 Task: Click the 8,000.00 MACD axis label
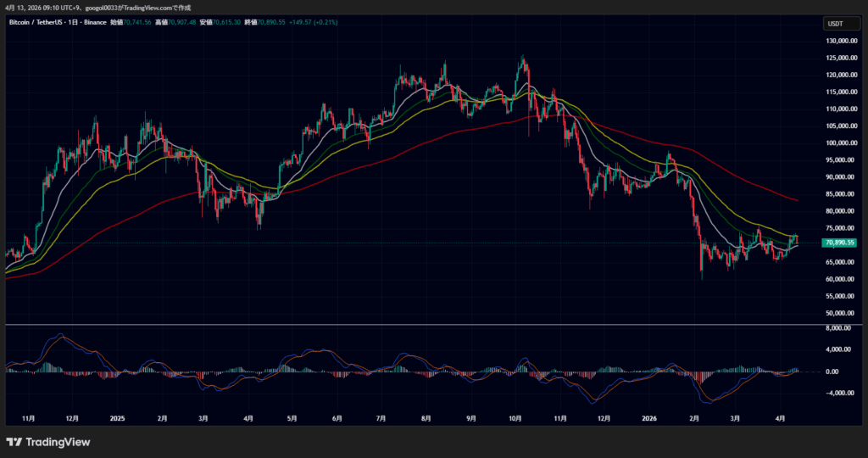(x=838, y=328)
